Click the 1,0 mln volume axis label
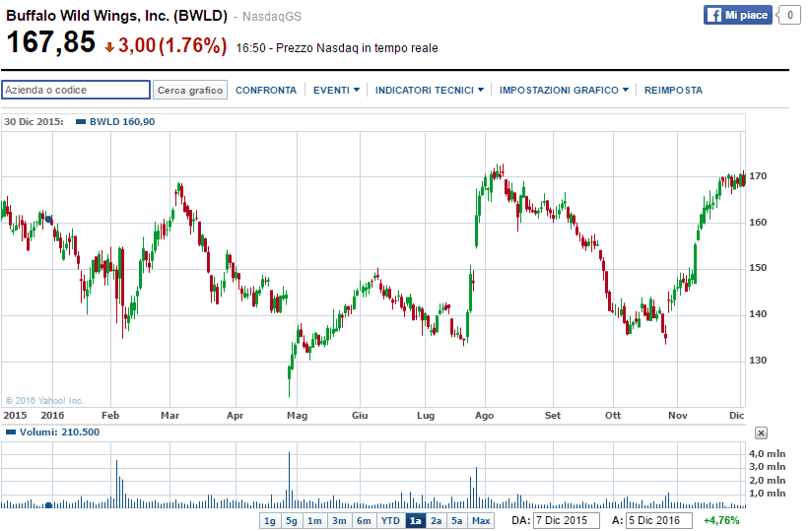The width and height of the screenshot is (812, 531). coord(767,493)
